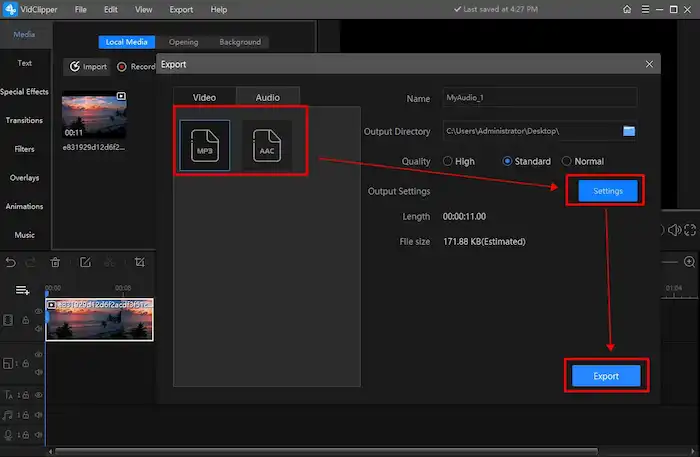Click the blue Settings button

pyautogui.click(x=608, y=191)
